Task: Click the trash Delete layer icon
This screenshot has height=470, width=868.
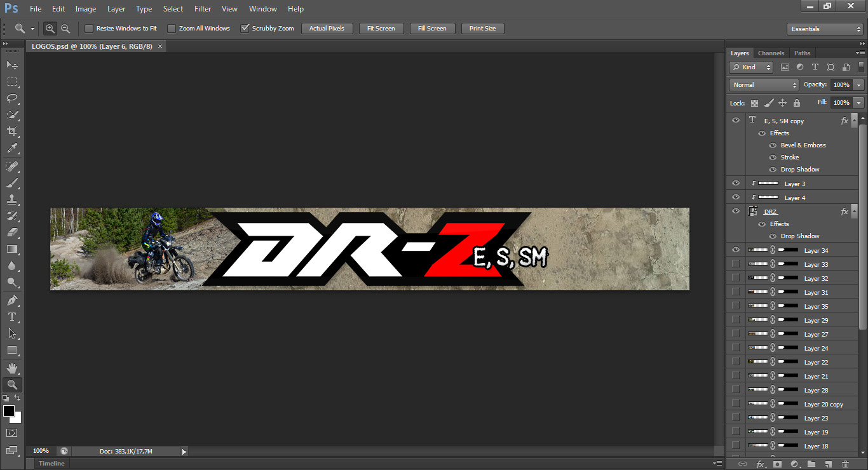Action: pos(845,464)
